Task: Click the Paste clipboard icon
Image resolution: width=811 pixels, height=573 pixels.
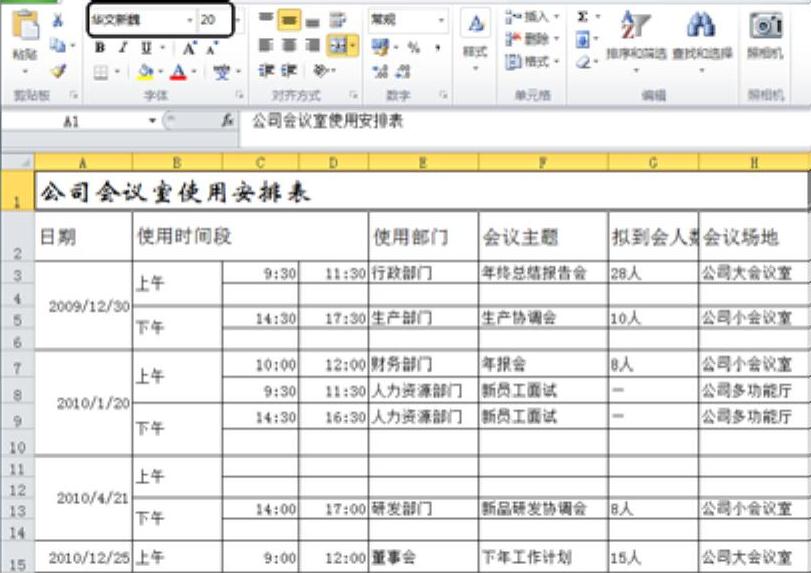Action: tap(25, 26)
